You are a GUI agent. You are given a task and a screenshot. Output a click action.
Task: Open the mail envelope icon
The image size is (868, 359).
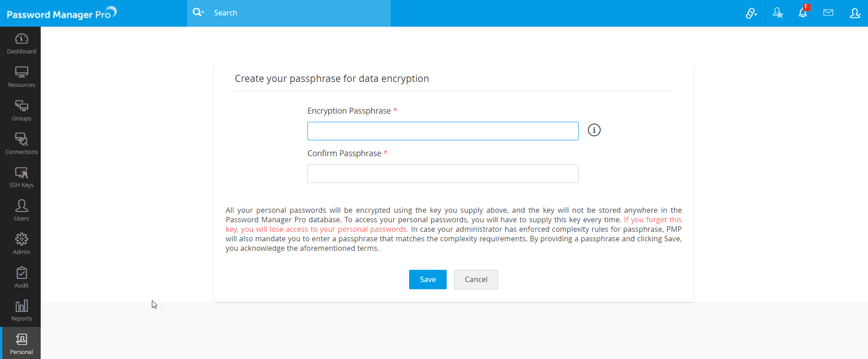pos(828,13)
